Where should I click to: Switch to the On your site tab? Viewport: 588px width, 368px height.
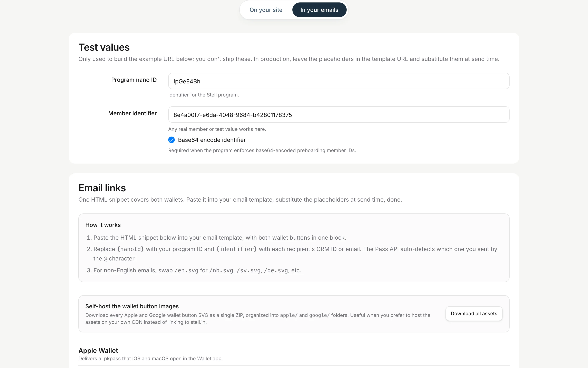coord(266,10)
